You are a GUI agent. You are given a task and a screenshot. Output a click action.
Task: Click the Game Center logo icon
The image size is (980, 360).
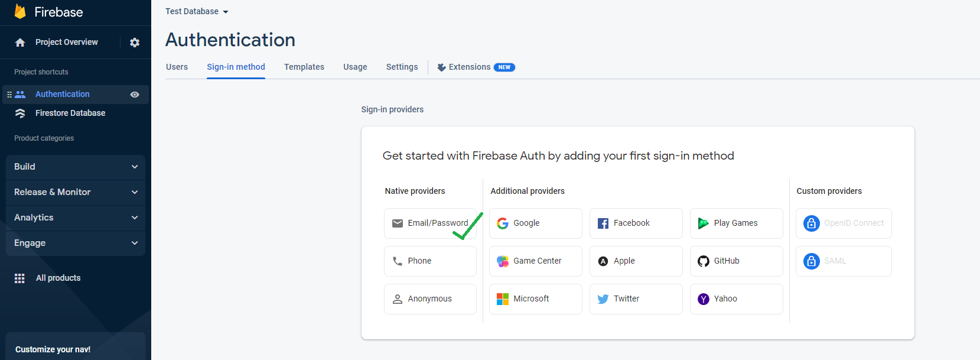pyautogui.click(x=503, y=261)
